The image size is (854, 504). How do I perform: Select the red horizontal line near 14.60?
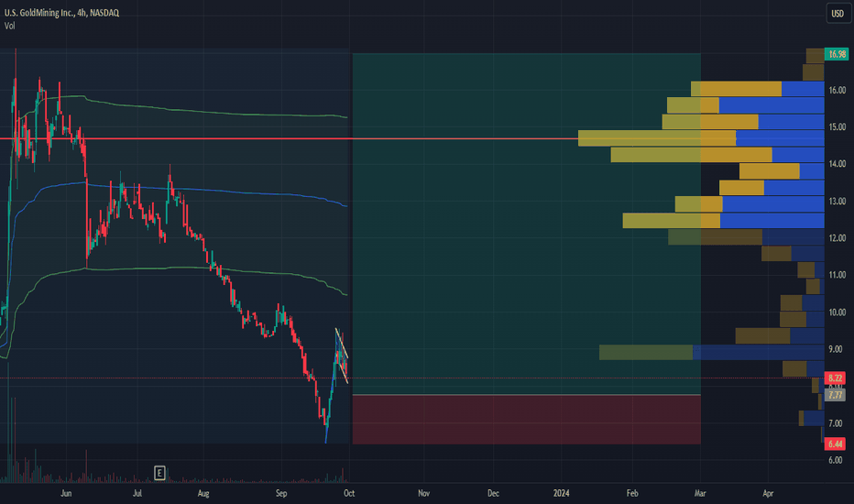click(x=289, y=139)
